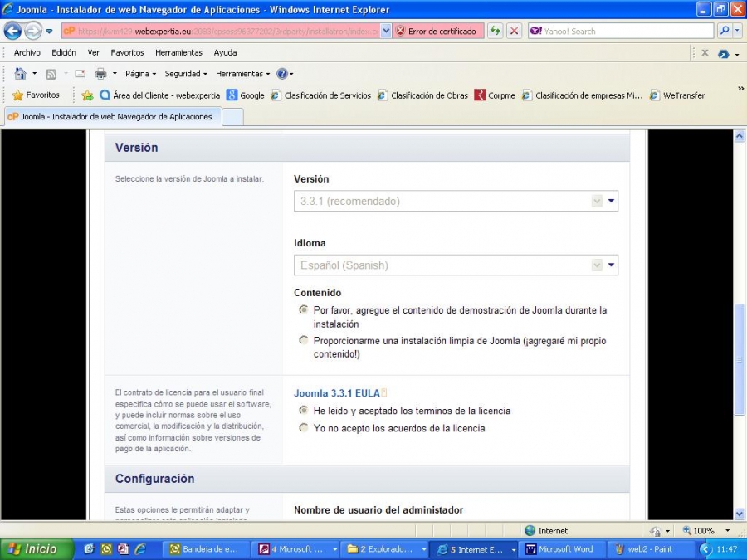
Task: Open 5 Internet E... taskbar group
Action: 475,549
